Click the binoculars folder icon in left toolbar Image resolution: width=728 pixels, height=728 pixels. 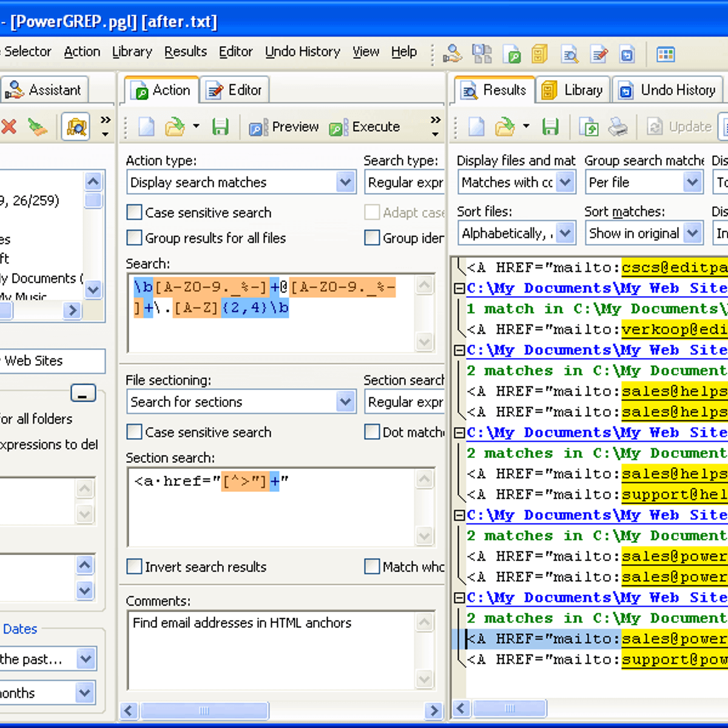pos(76,127)
